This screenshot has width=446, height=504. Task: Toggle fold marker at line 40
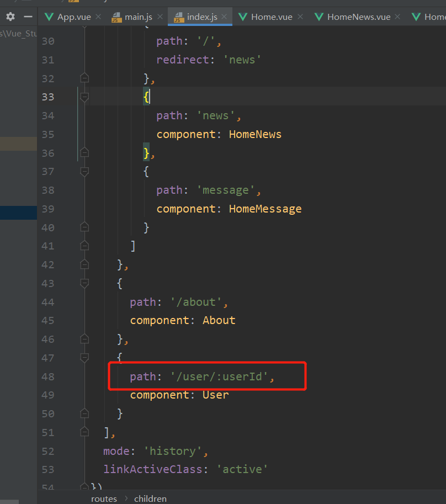click(x=84, y=227)
